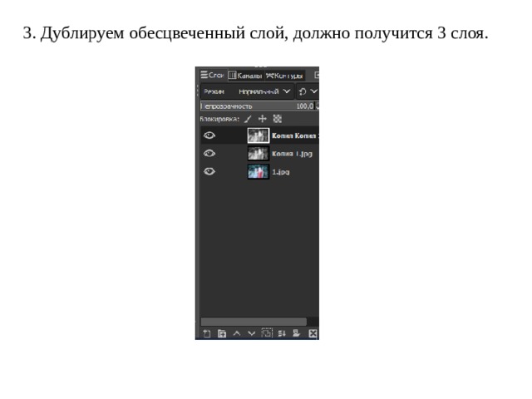The width and height of the screenshot is (532, 399).
Task: Create a new layer group
Action: 222,333
